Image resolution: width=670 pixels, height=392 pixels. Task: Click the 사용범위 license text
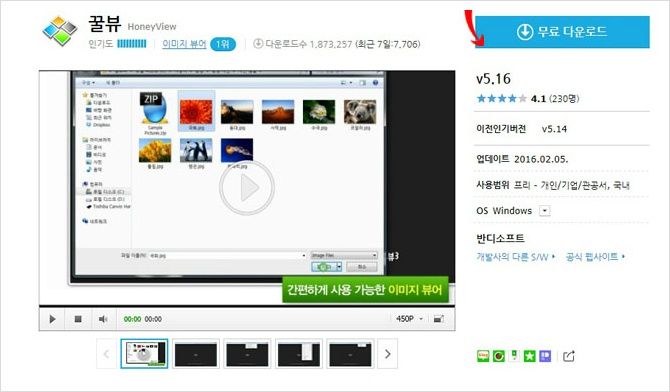tap(553, 185)
